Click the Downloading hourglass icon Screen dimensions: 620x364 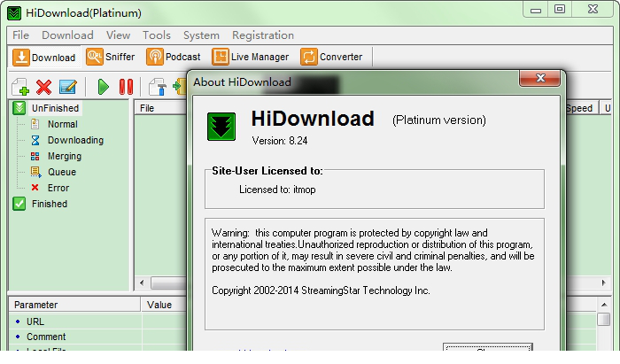[x=35, y=140]
